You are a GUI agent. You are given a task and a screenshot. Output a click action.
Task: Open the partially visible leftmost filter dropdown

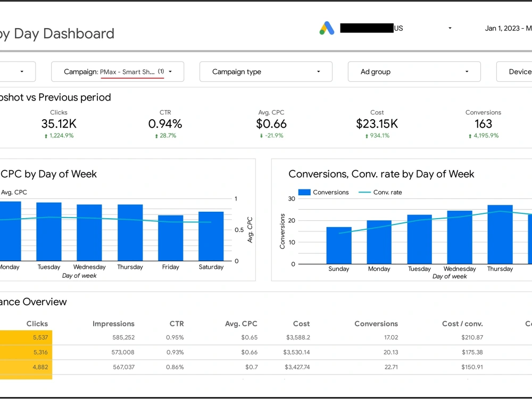pyautogui.click(x=18, y=72)
